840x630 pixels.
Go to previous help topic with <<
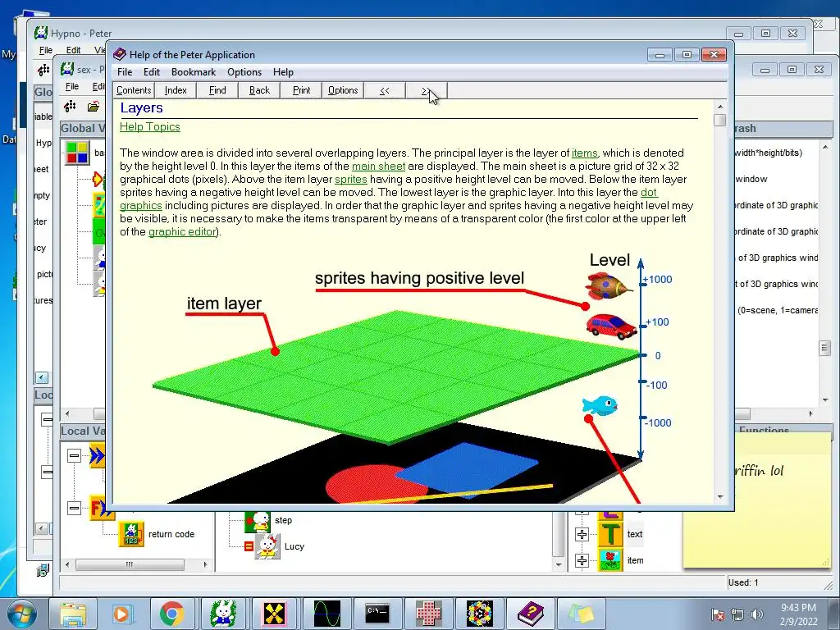click(x=385, y=90)
